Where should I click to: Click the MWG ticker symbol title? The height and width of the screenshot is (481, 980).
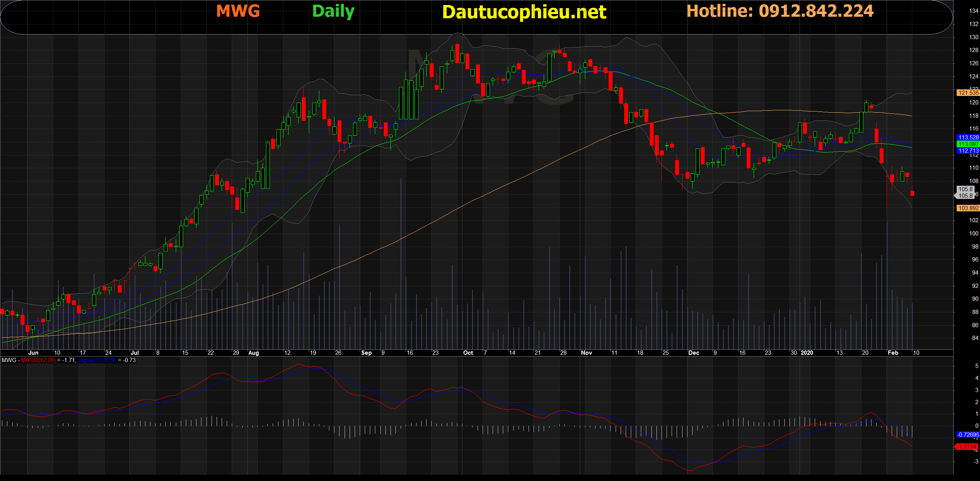click(x=238, y=11)
